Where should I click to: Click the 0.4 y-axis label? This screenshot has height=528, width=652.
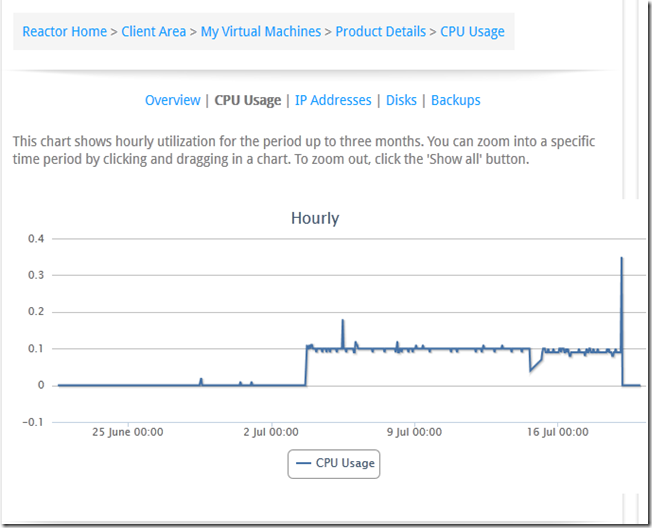tap(36, 239)
